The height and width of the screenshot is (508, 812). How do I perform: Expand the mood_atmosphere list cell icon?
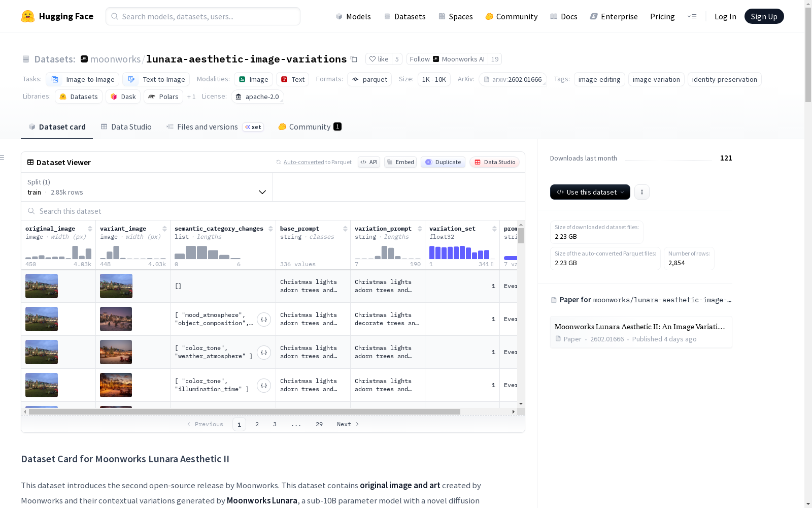click(264, 320)
